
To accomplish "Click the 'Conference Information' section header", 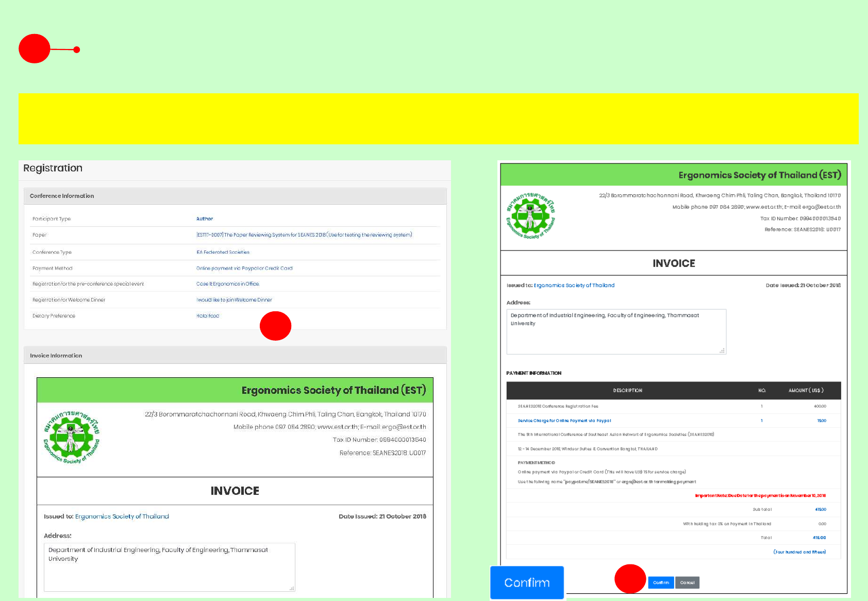I will pos(235,196).
